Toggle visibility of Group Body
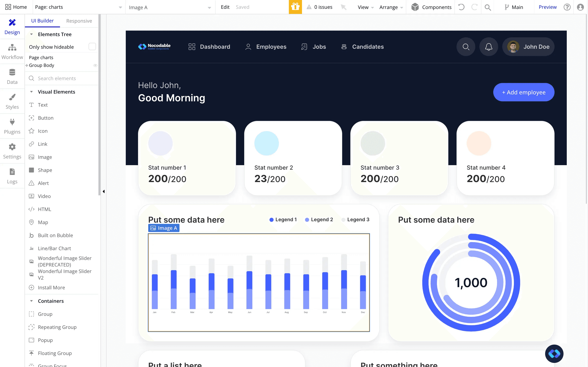588x367 pixels. coord(95,65)
